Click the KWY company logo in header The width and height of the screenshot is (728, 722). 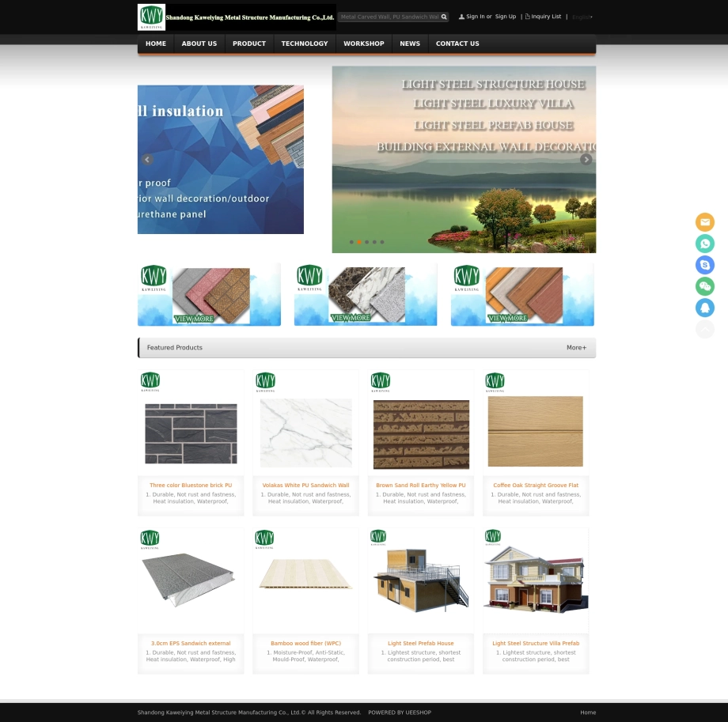pos(151,17)
